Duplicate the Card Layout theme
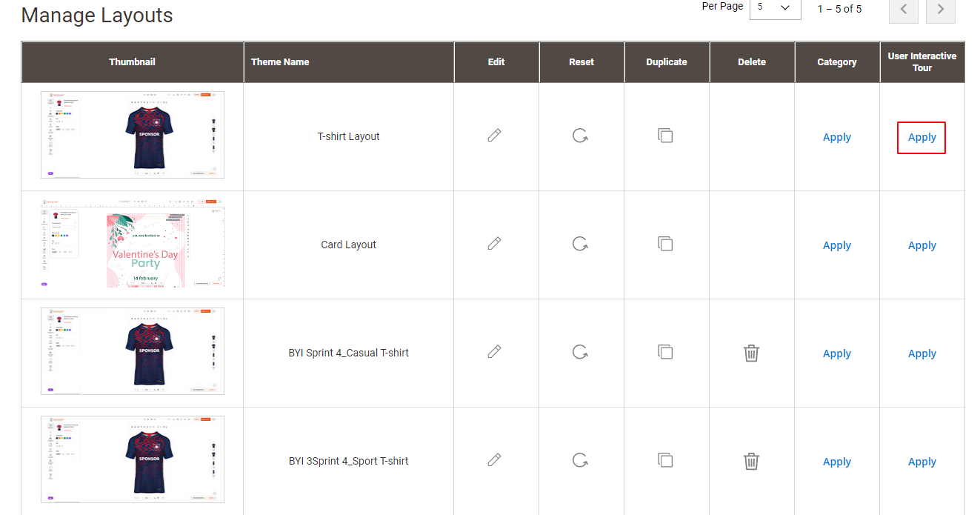This screenshot has width=980, height=515. (x=665, y=244)
